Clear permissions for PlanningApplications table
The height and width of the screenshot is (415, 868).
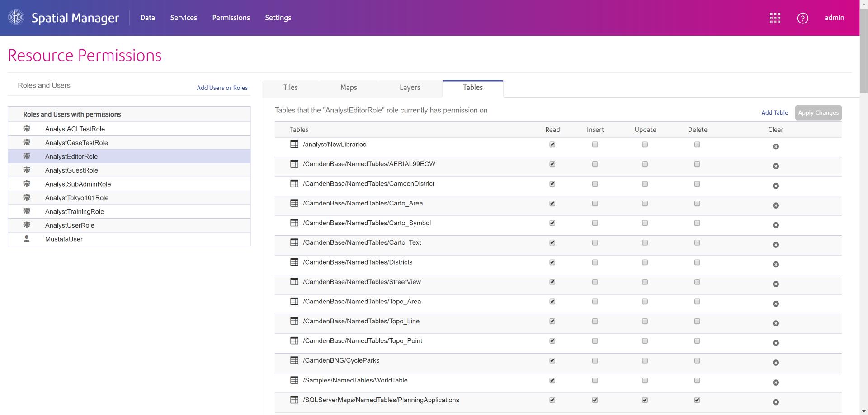[776, 402]
